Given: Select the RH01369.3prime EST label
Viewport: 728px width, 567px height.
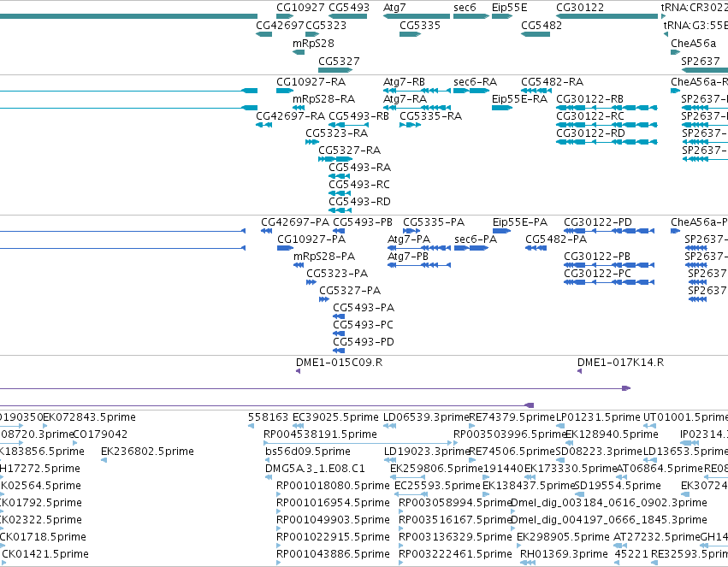Looking at the screenshot, I should tap(564, 554).
